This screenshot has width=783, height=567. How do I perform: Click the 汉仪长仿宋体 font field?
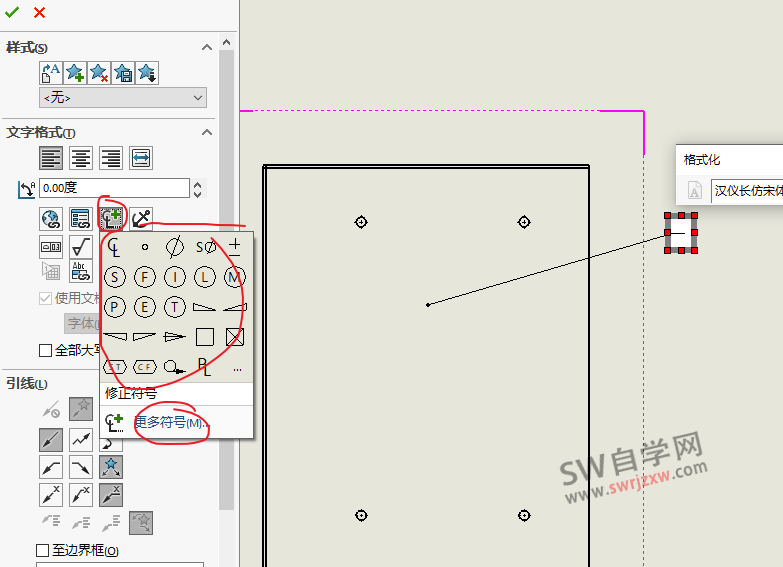(x=747, y=191)
